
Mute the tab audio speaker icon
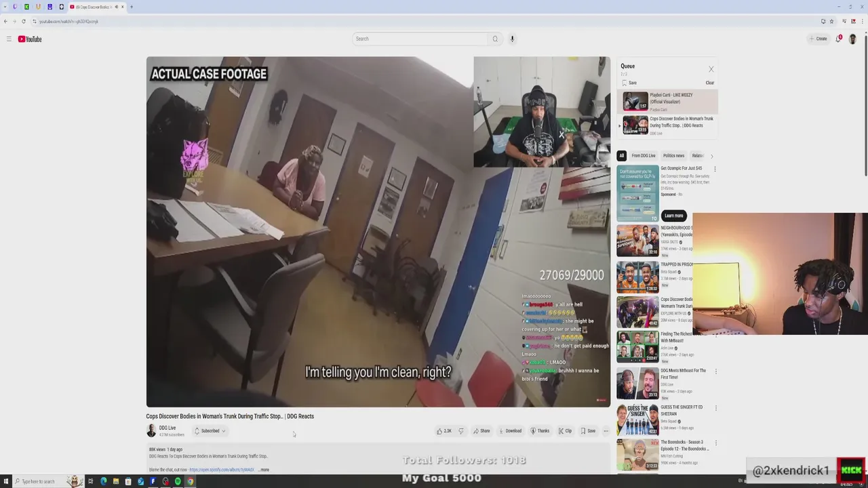coord(117,7)
